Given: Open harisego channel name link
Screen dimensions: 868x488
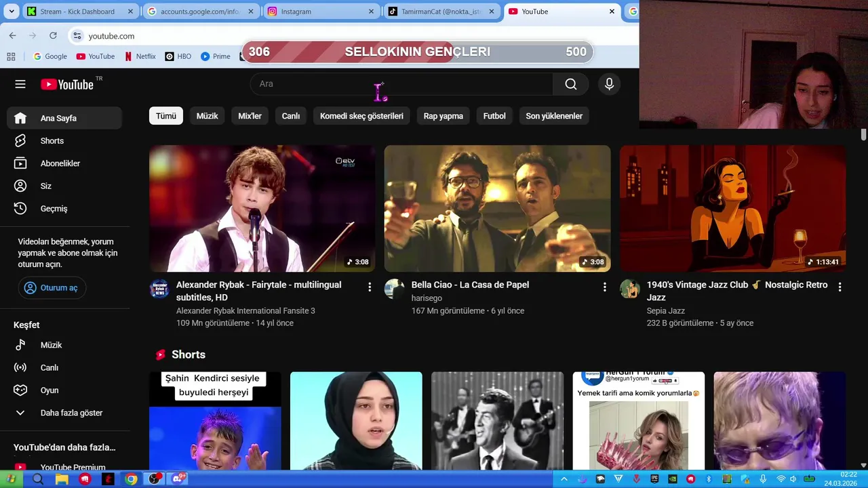Looking at the screenshot, I should click(x=427, y=298).
